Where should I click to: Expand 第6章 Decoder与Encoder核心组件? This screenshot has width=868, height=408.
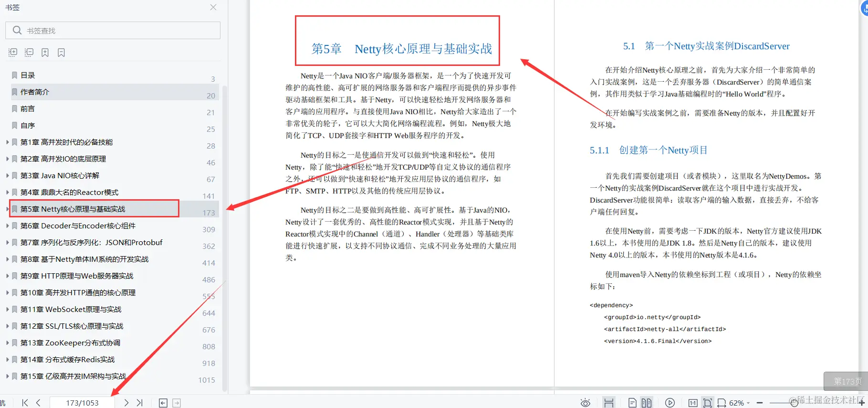pos(7,225)
